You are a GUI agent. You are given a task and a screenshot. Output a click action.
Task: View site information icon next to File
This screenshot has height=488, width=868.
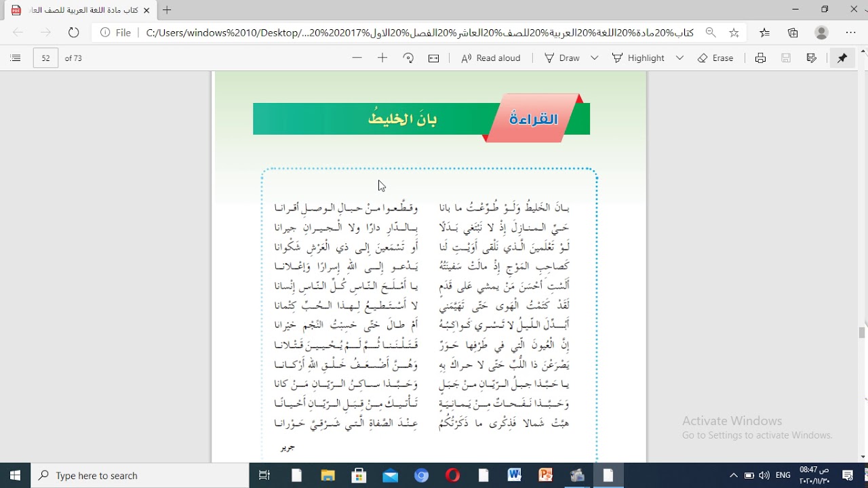click(x=106, y=33)
